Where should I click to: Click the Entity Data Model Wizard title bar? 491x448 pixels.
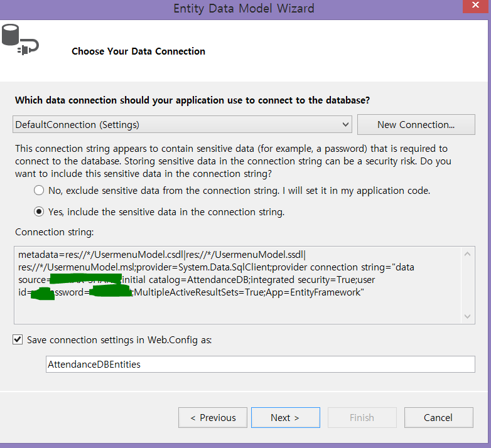[244, 9]
